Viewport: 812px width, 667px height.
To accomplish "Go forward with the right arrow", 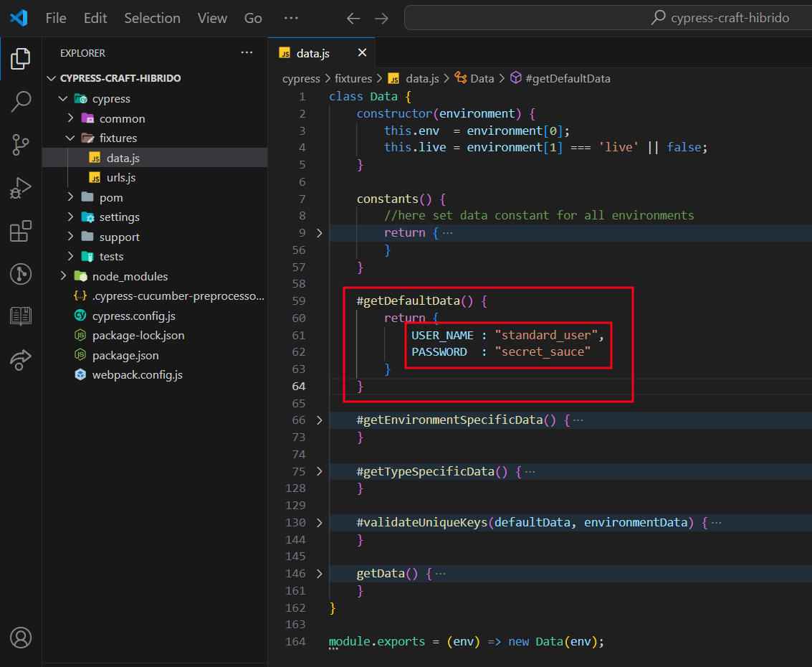I will tap(382, 19).
